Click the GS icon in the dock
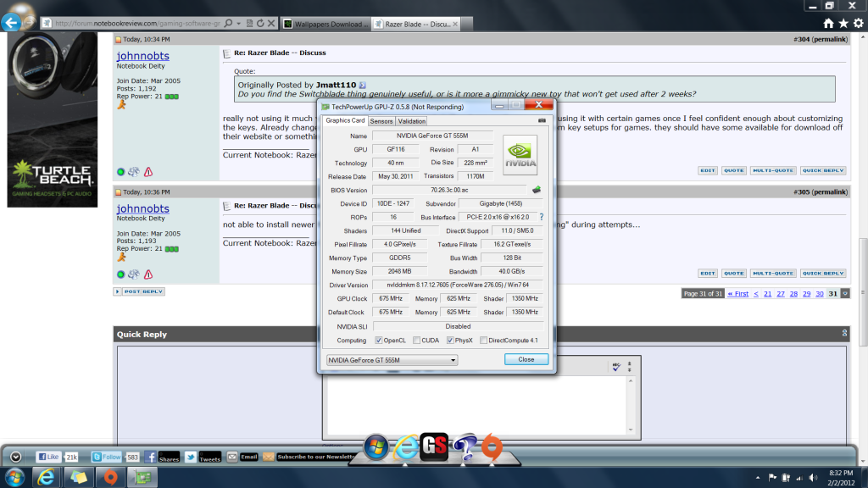The height and width of the screenshot is (488, 868). 434,446
